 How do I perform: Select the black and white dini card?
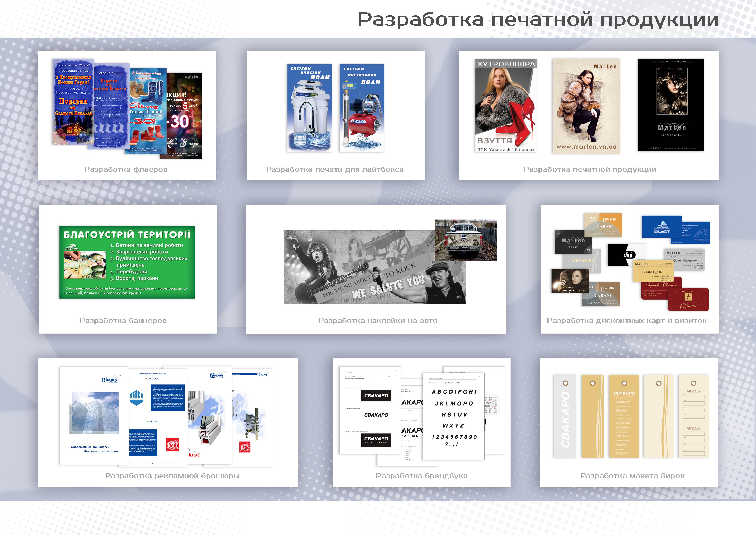[x=627, y=255]
